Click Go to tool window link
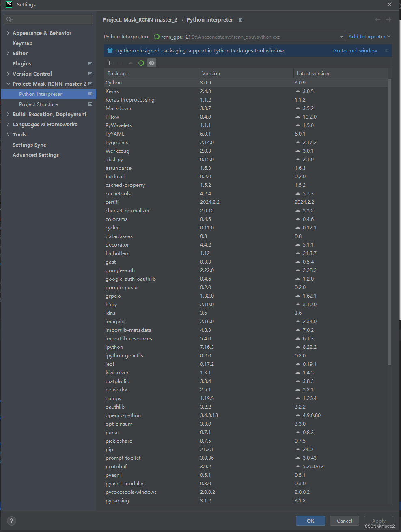This screenshot has width=401, height=532. [x=355, y=50]
